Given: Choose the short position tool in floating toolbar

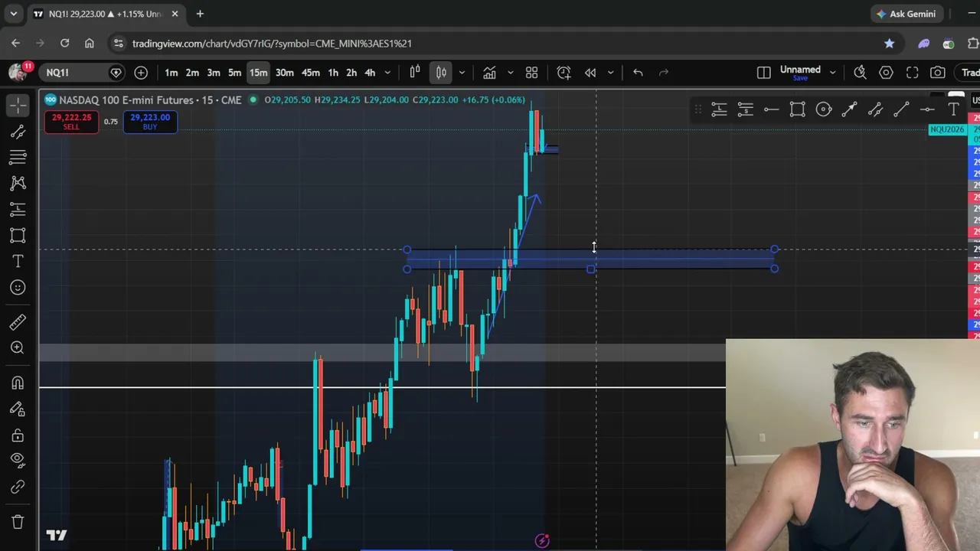Looking at the screenshot, I should click(745, 109).
